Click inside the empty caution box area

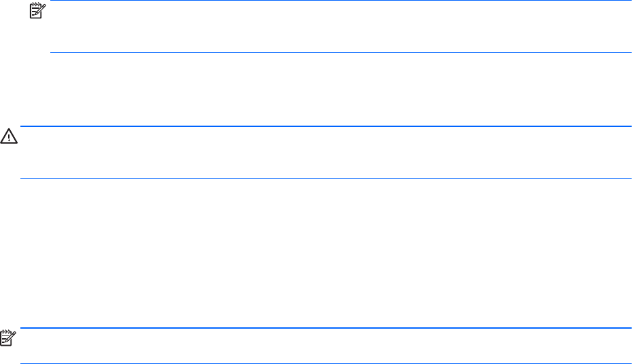tap(326, 152)
